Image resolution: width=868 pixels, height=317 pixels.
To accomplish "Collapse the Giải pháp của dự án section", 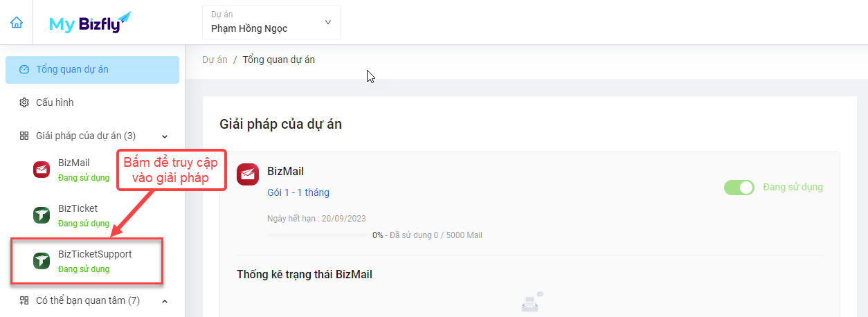I will [x=165, y=136].
